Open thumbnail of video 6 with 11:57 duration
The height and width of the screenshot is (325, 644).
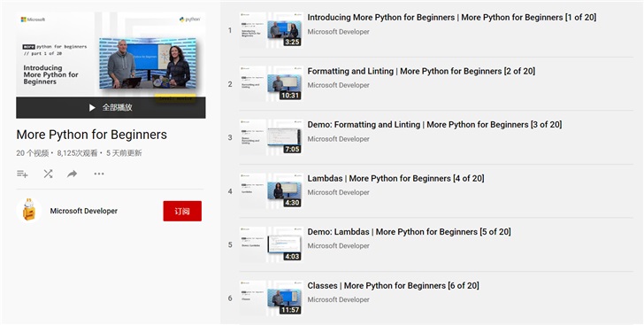click(271, 298)
